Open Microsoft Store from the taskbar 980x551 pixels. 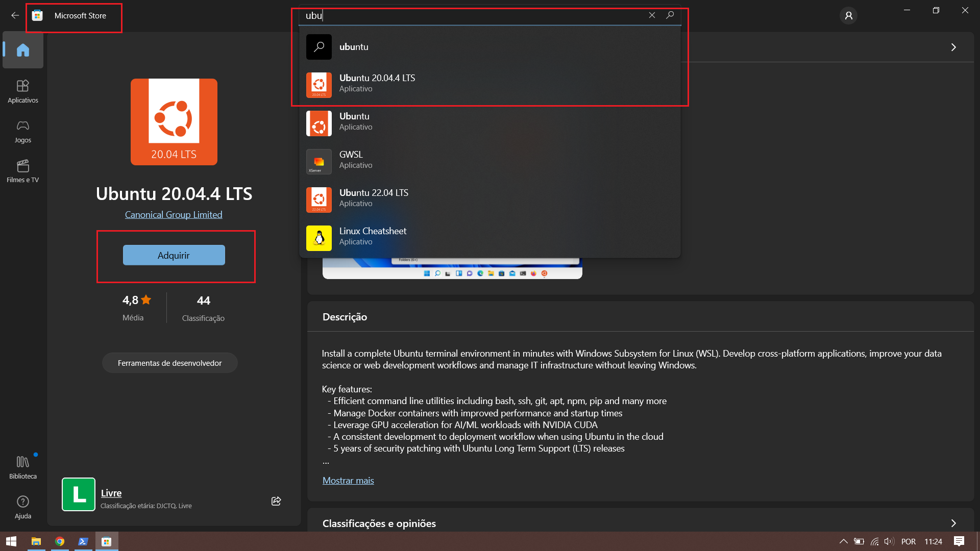click(x=107, y=542)
